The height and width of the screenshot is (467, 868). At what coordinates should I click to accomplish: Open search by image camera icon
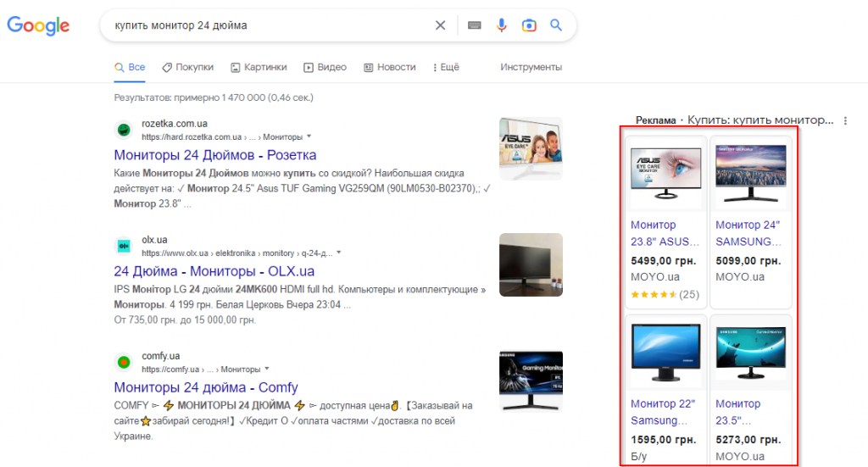point(529,25)
